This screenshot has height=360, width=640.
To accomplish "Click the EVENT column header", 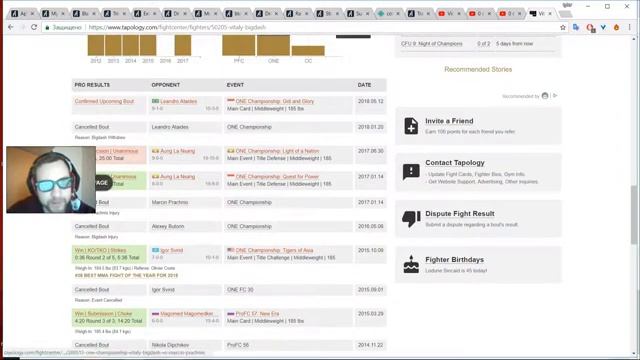I will point(235,85).
